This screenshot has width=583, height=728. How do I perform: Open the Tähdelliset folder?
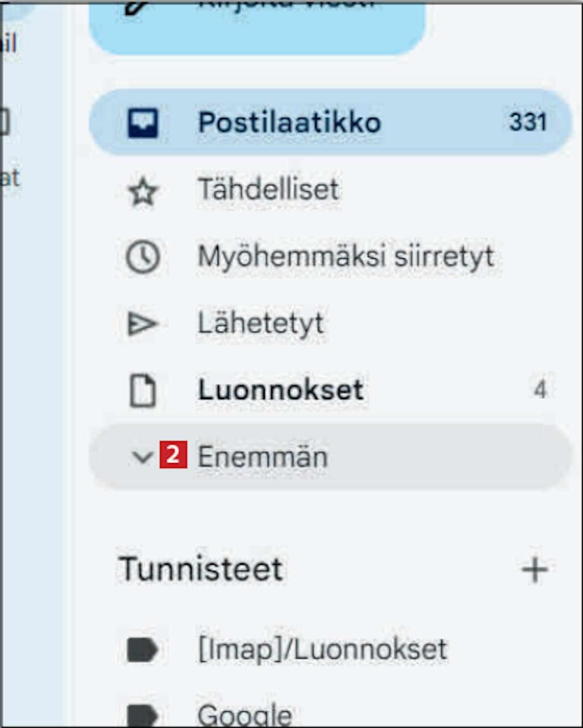(268, 190)
